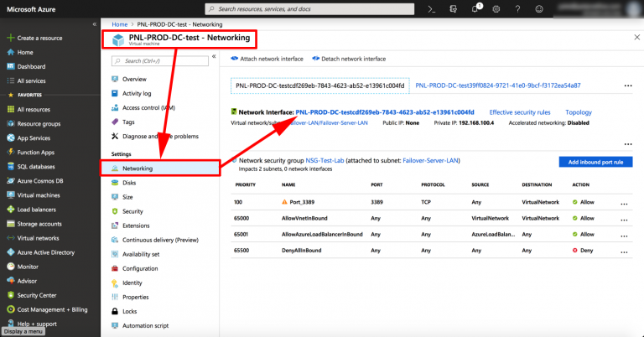Viewport: 644px width, 337px height.
Task: Open the Security Center icon
Action: [x=11, y=295]
